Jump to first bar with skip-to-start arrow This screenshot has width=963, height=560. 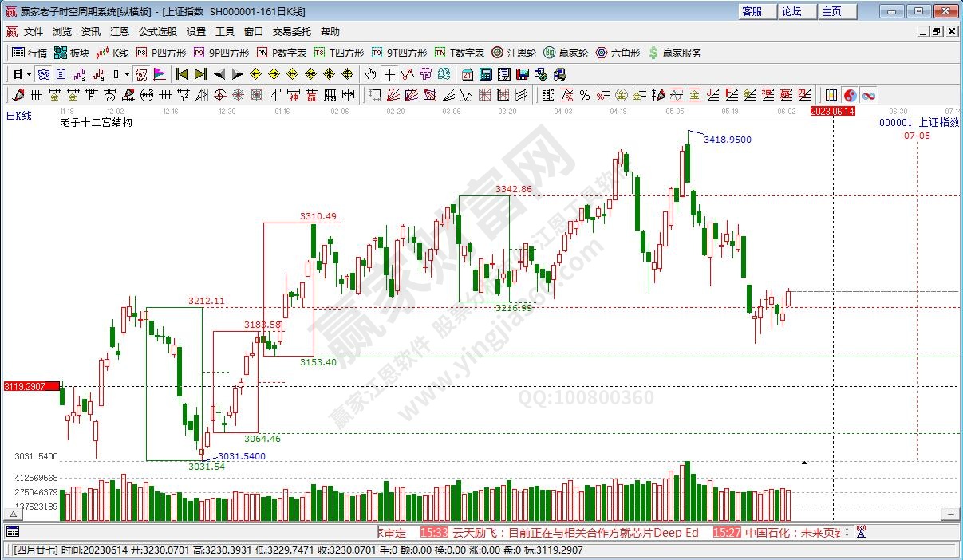tap(182, 74)
